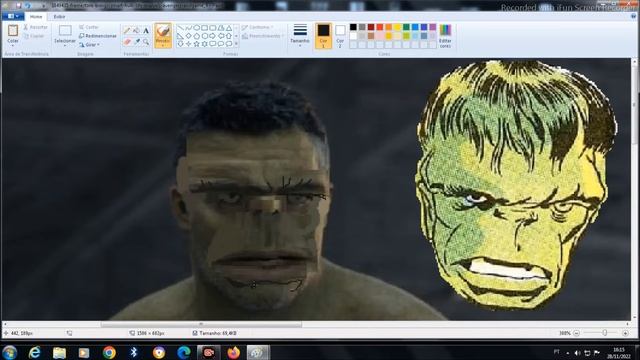Select the Cor 1 foreground color box

click(x=323, y=36)
